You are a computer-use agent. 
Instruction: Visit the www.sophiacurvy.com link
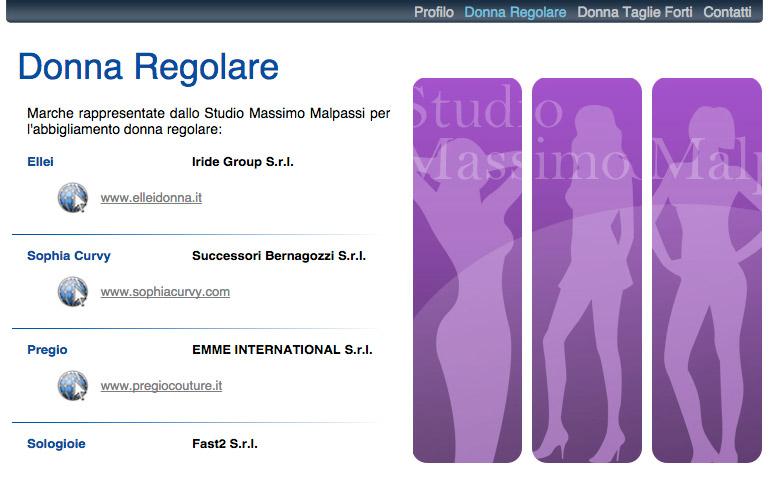(x=165, y=292)
